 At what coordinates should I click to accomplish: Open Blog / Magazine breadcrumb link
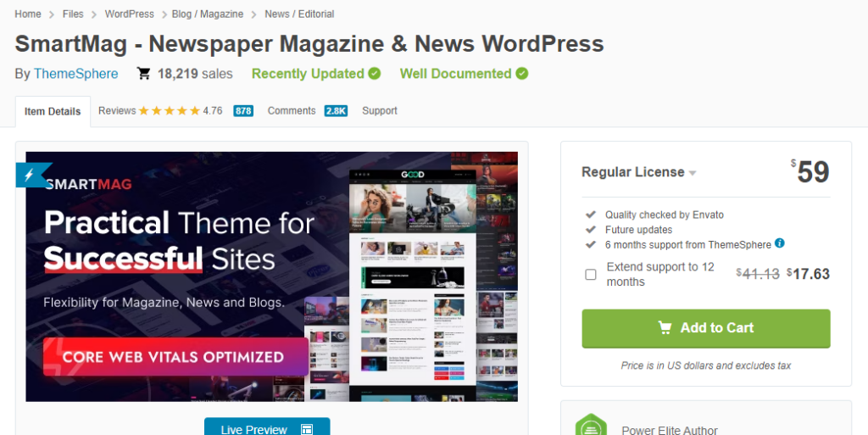point(208,14)
